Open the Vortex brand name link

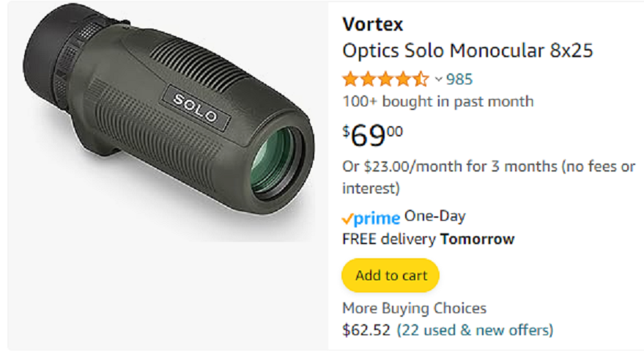(x=372, y=24)
